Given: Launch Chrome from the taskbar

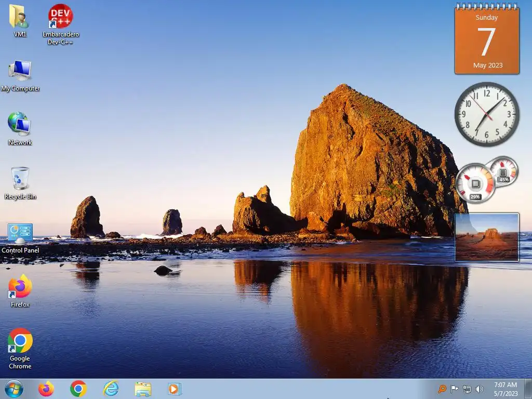Looking at the screenshot, I should click(78, 389).
